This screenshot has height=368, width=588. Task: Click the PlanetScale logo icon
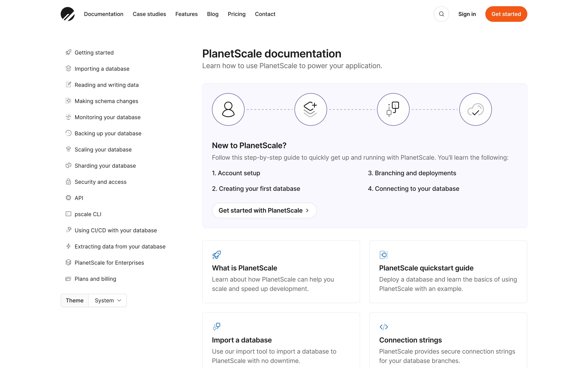click(x=67, y=14)
